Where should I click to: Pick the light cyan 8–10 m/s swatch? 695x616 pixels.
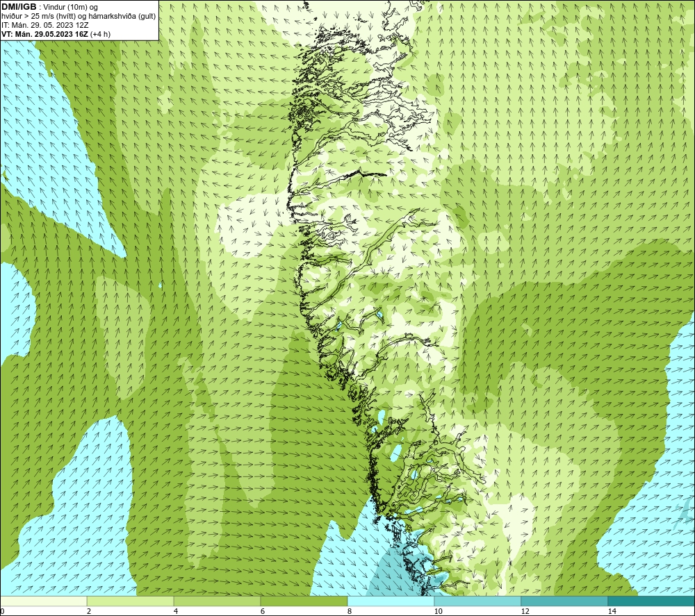391,601
